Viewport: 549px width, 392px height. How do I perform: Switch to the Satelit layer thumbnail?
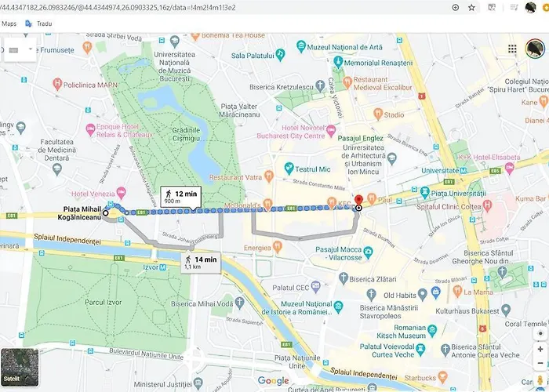tap(20, 367)
